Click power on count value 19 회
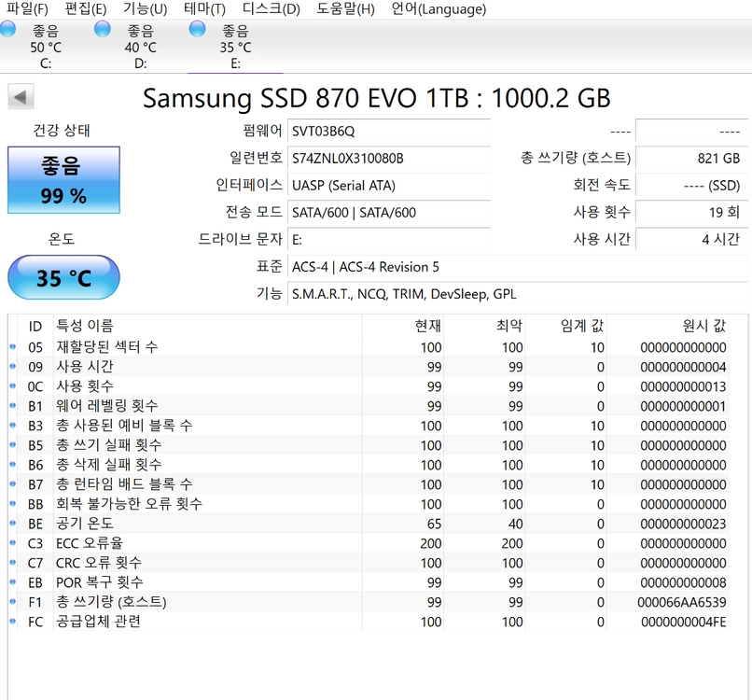752x700 pixels. 691,212
